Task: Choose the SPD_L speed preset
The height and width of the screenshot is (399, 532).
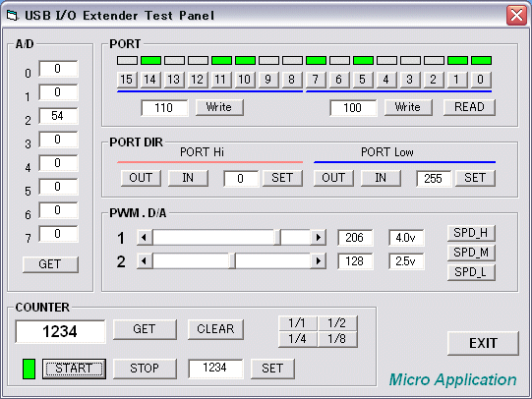Action: [471, 272]
